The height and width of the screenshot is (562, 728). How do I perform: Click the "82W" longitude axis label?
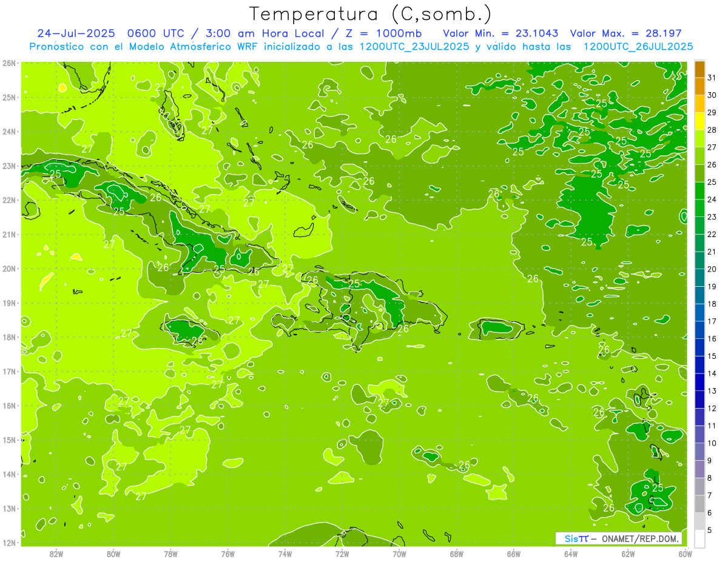point(56,554)
